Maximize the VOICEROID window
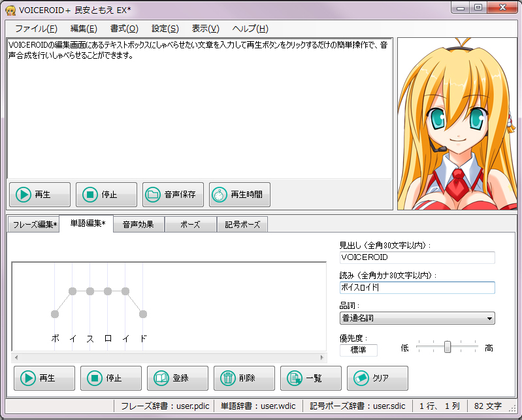This screenshot has height=420, width=522. 478,7
